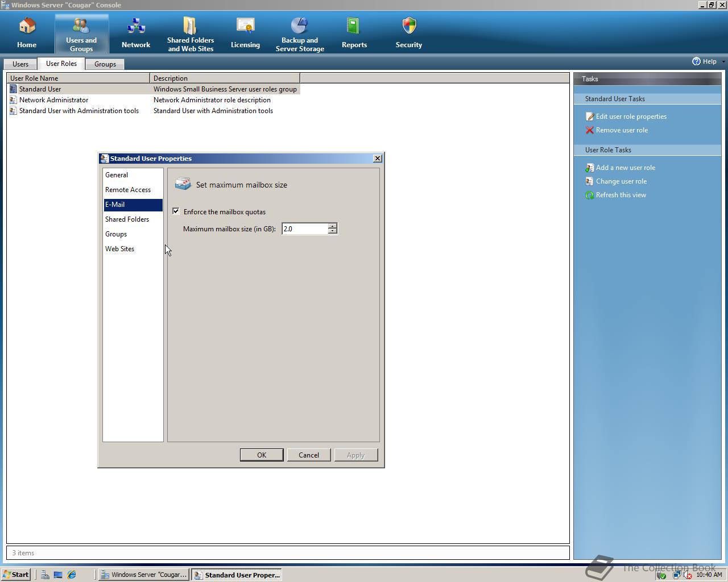Image resolution: width=728 pixels, height=582 pixels.
Task: Switch to the Users tab
Action: (20, 64)
